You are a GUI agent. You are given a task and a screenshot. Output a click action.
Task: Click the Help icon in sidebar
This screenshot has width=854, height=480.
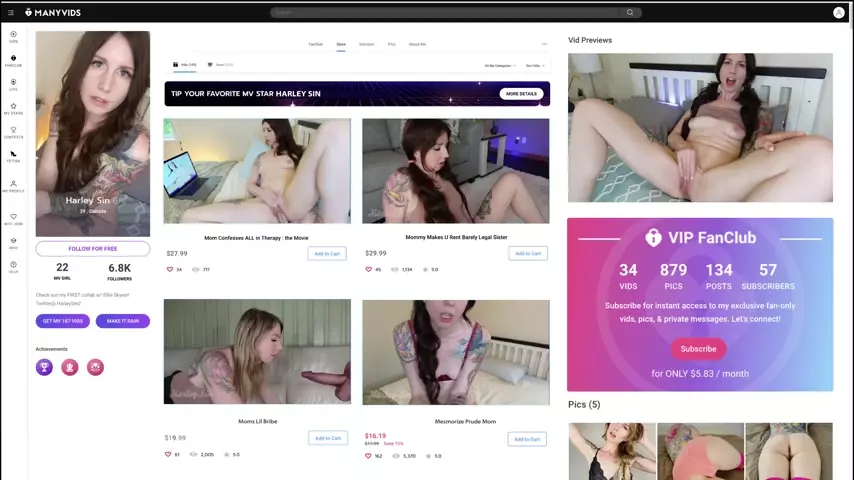pyautogui.click(x=13, y=266)
